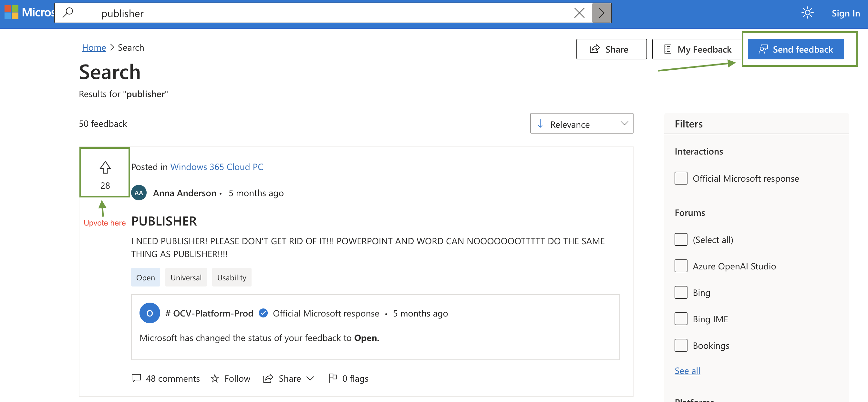Open the Windows 365 Cloud PC forum link
868x402 pixels.
[x=217, y=167]
